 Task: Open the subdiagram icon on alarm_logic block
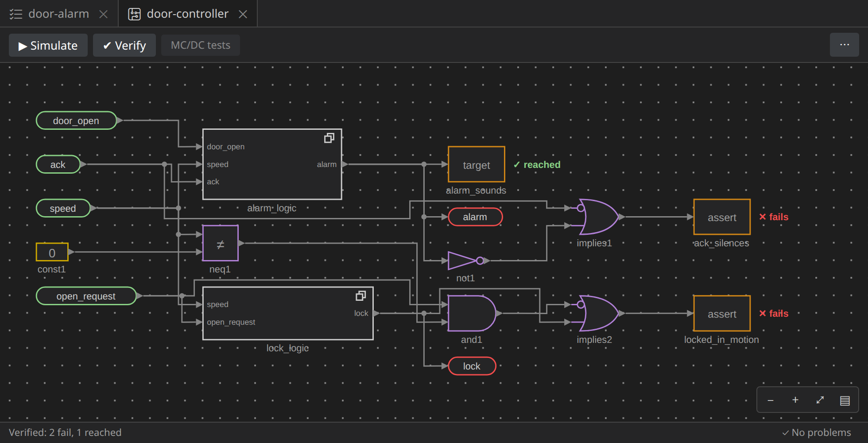click(x=329, y=138)
